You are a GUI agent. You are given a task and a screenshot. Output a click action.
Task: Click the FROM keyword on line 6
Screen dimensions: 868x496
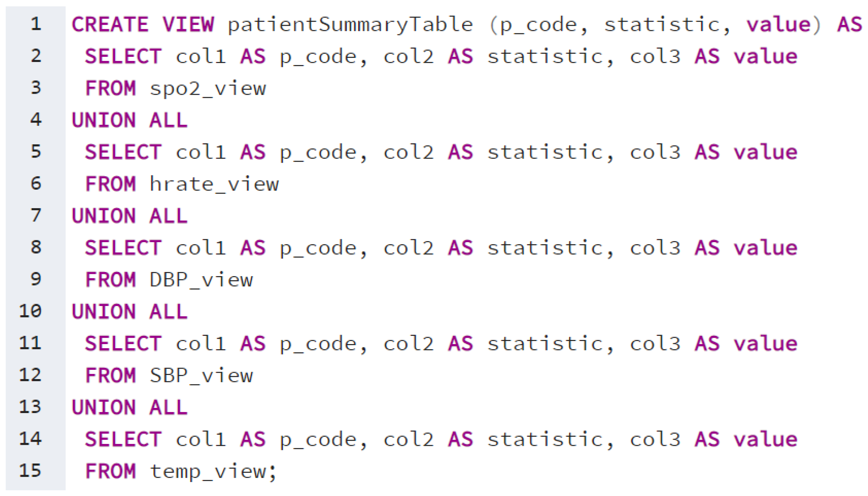click(x=110, y=184)
